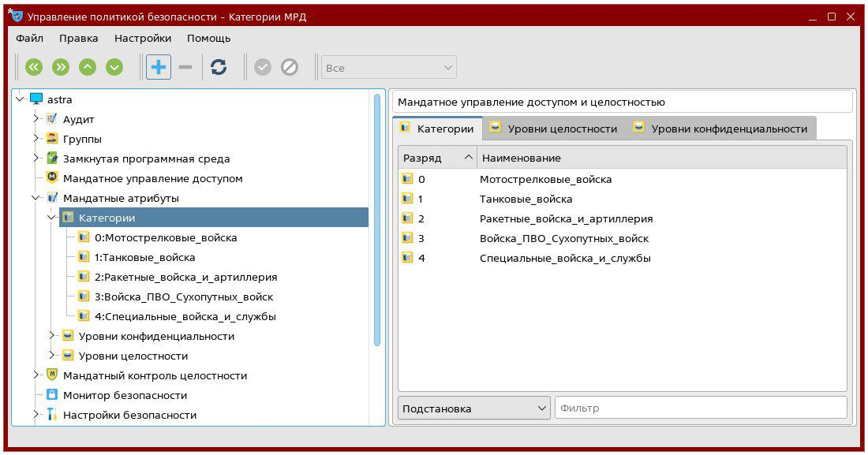Click the tree panel vertical scrollbar

click(377, 221)
